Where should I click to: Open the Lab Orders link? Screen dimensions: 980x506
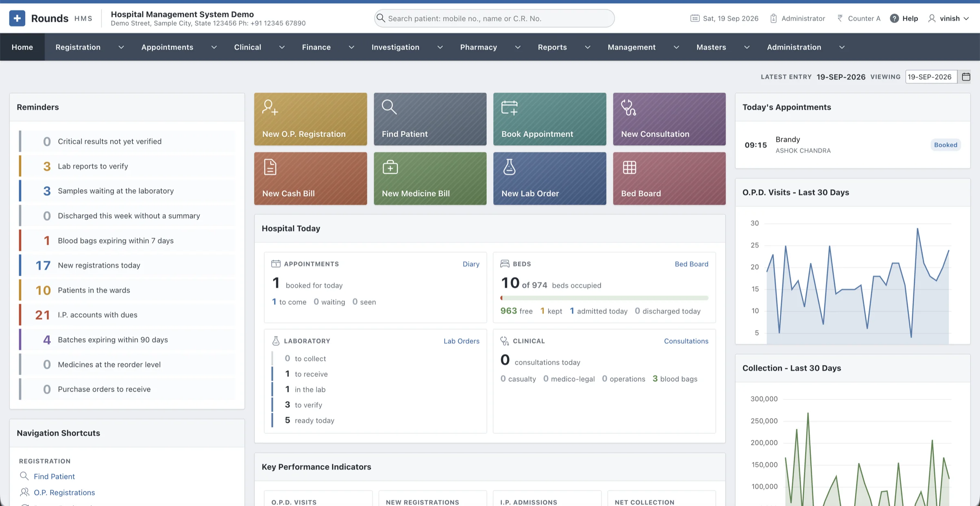tap(461, 341)
